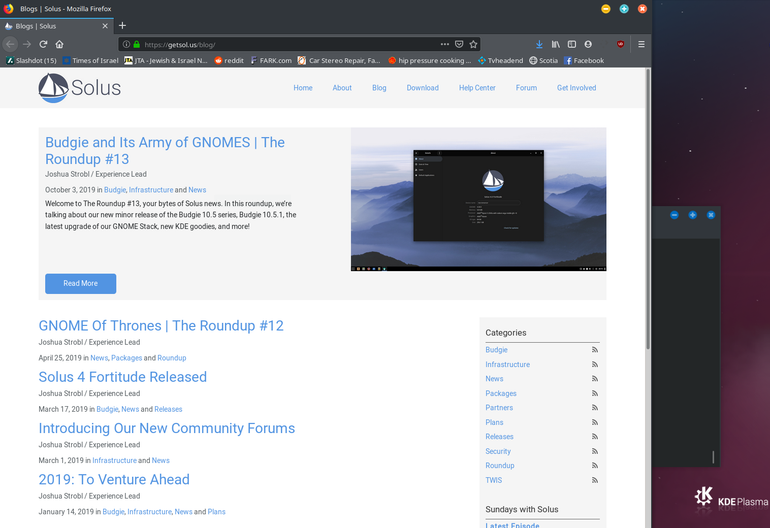Open the uBlock shield extension icon
The width and height of the screenshot is (770, 528).
click(x=621, y=44)
